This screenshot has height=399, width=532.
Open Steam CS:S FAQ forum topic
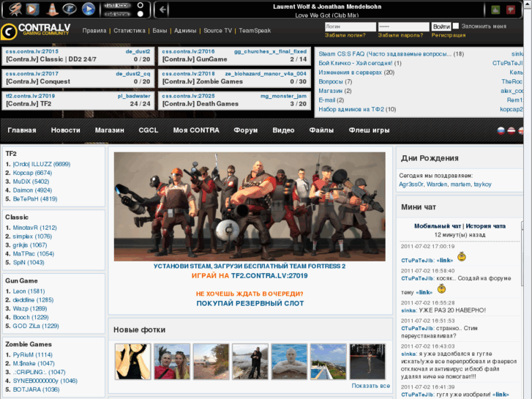click(x=385, y=54)
